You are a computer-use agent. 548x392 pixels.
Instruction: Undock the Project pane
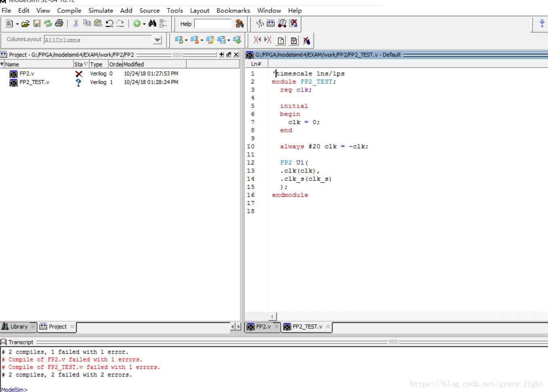point(229,55)
